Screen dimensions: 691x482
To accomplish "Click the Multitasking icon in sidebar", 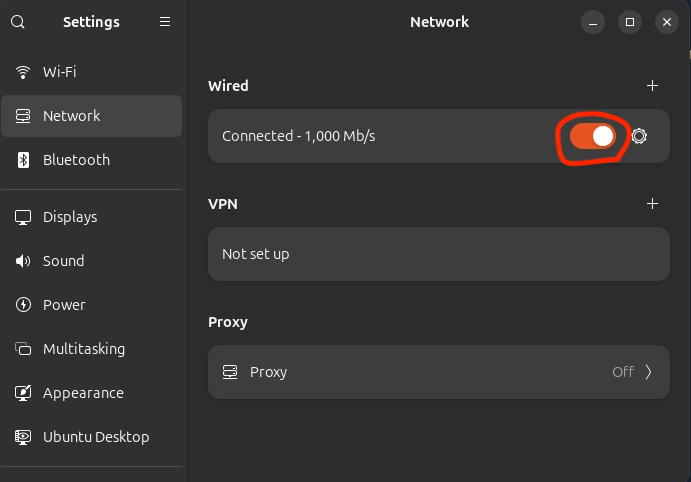I will click(23, 349).
